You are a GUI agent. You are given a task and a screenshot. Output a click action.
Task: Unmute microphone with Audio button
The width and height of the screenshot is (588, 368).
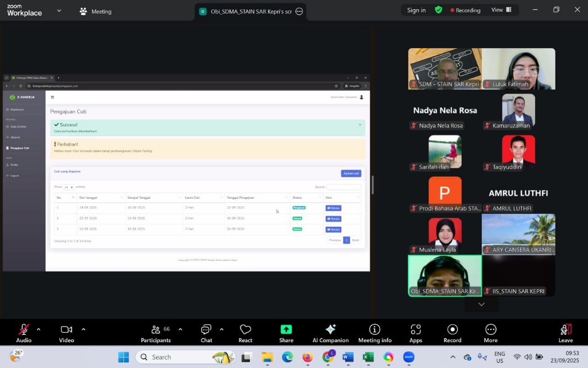pos(23,333)
